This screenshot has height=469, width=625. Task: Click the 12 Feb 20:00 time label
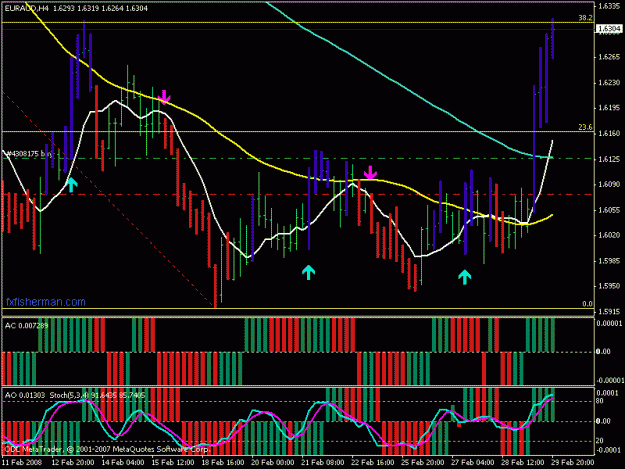click(x=73, y=463)
